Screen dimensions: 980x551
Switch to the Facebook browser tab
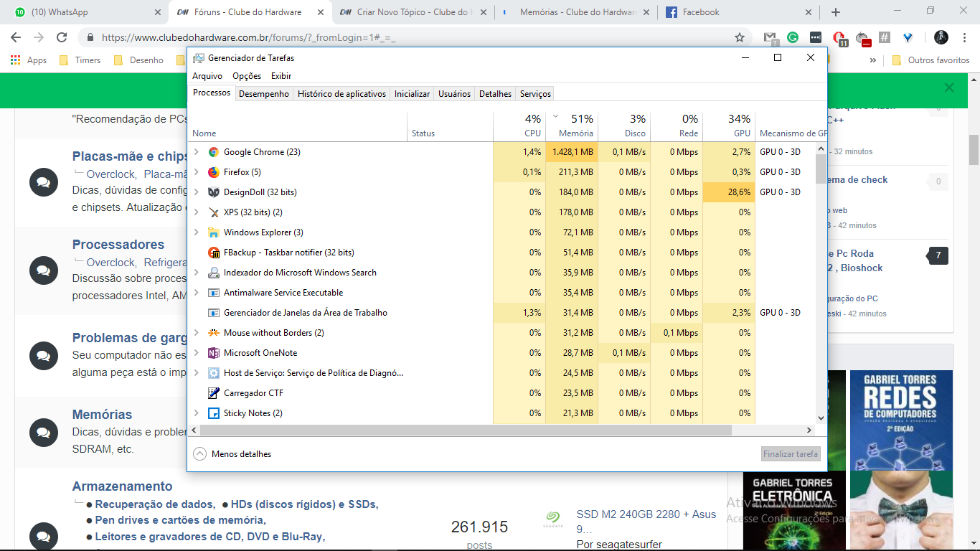pyautogui.click(x=739, y=12)
